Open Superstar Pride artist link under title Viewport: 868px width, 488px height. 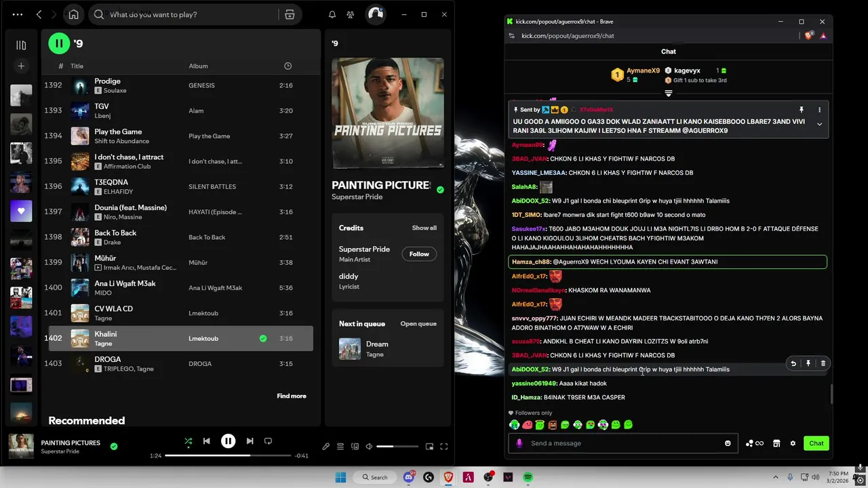coord(357,197)
